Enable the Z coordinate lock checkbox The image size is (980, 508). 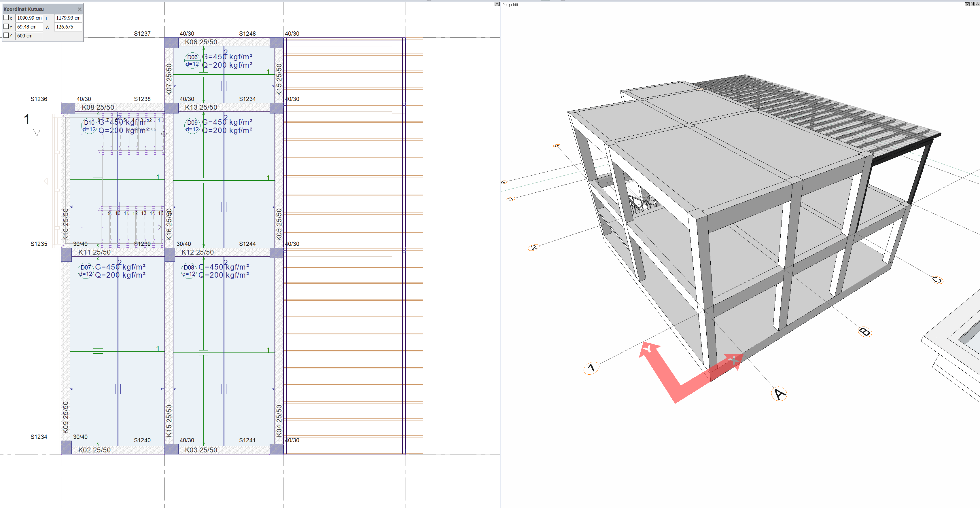[6, 35]
